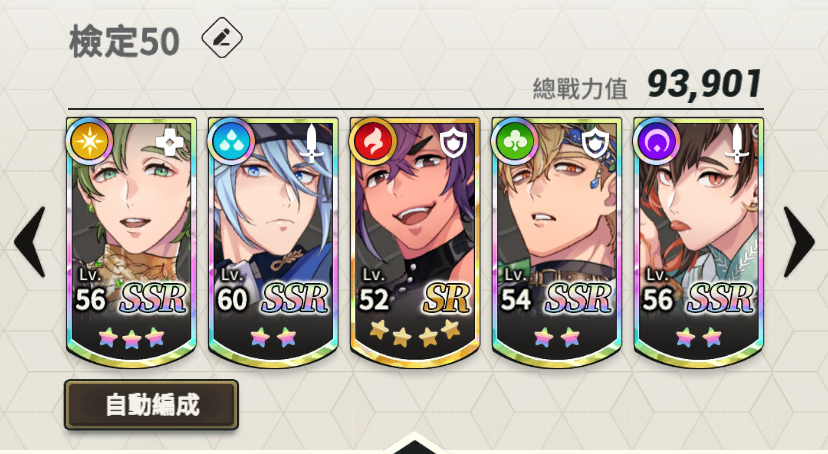Image resolution: width=828 pixels, height=454 pixels.
Task: Select the brown-haired Lv.56 SSR card
Action: click(x=698, y=242)
